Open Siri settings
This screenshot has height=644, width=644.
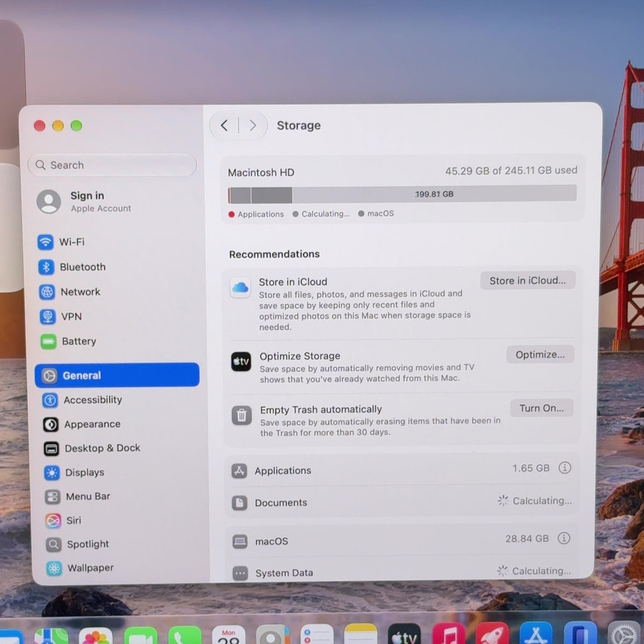(x=63, y=520)
